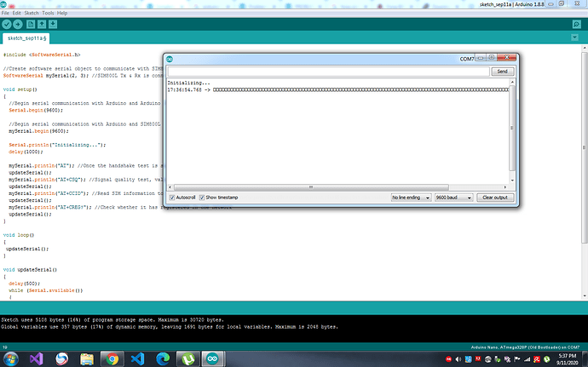Select the sketch_sep11a tab
The image size is (588, 367).
coord(26,38)
